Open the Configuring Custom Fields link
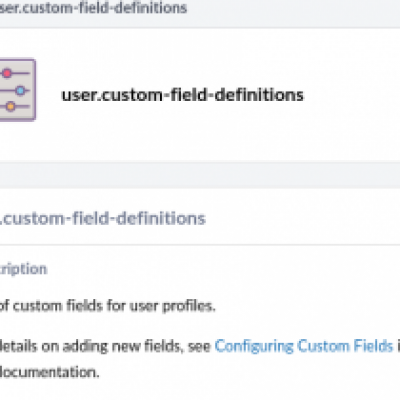This screenshot has width=400, height=400. (x=304, y=346)
